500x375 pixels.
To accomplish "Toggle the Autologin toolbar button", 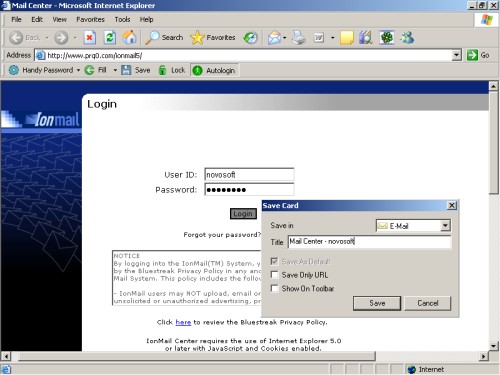I will point(214,70).
